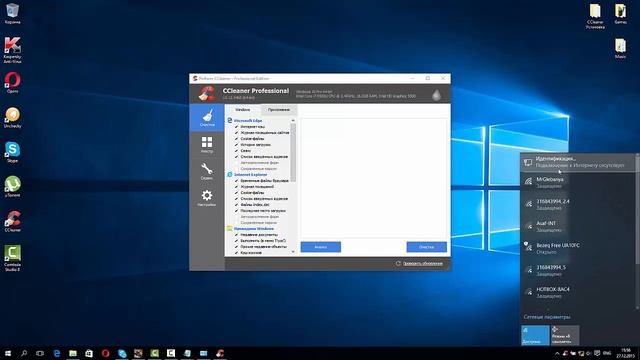This screenshot has width=640, height=360.
Task: Click the Piriform droplet logo in CCleaner header
Action: [x=436, y=95]
